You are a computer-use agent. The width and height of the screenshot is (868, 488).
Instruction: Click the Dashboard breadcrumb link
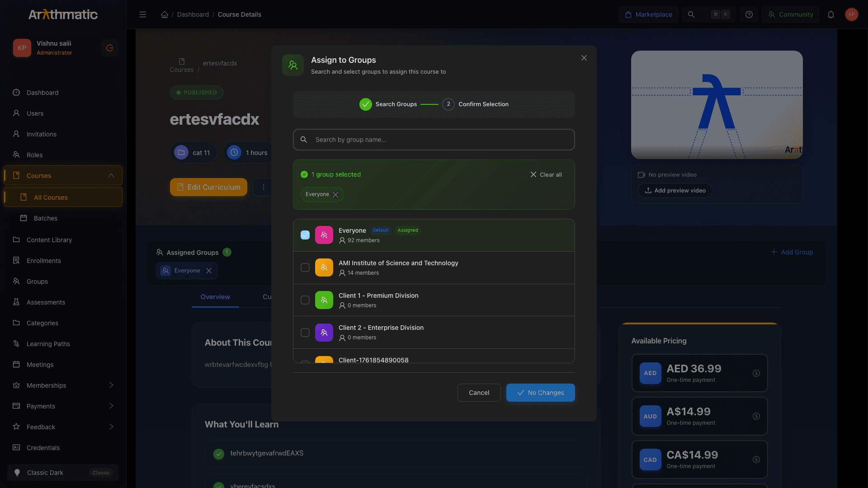click(x=193, y=14)
